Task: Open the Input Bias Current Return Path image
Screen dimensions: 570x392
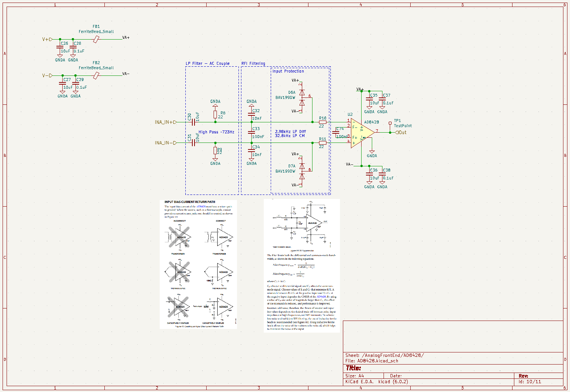Action: 198,264
